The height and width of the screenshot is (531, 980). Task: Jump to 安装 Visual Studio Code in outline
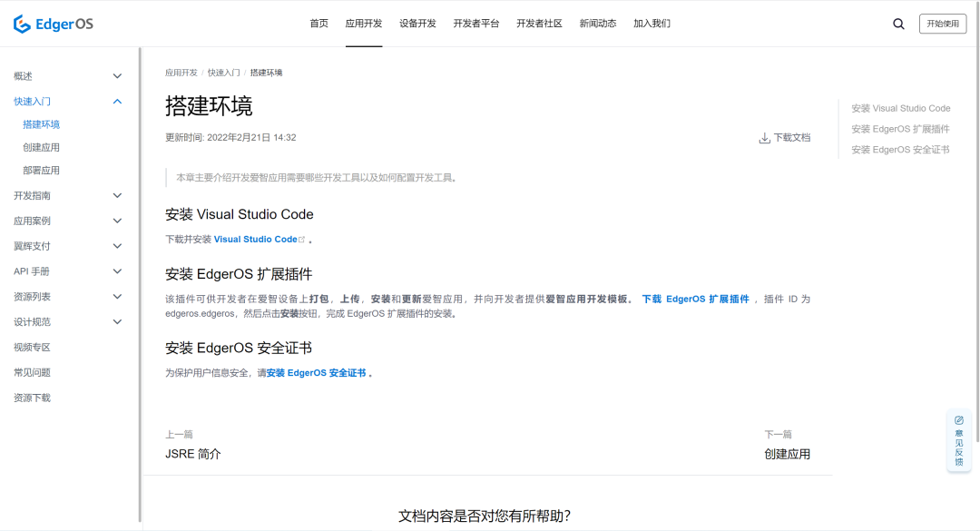(901, 108)
